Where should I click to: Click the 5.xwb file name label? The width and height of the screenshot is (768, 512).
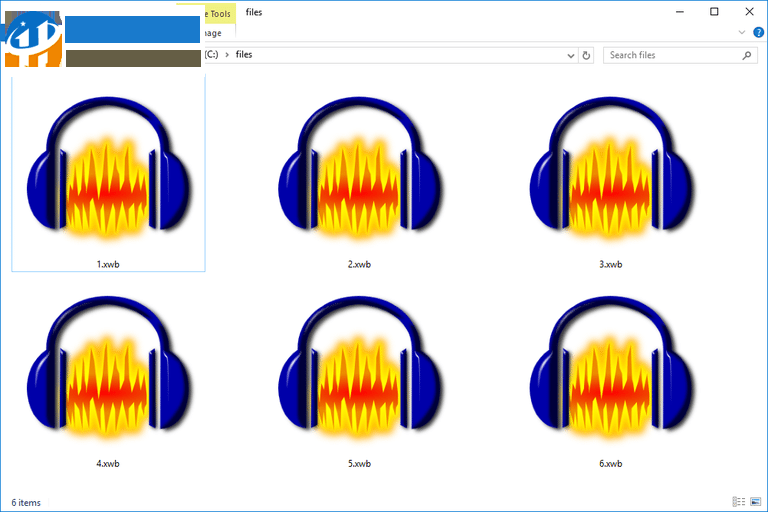pos(359,463)
